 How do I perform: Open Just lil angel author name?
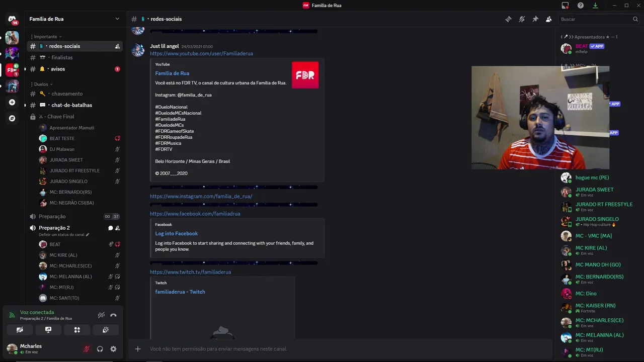point(165,46)
